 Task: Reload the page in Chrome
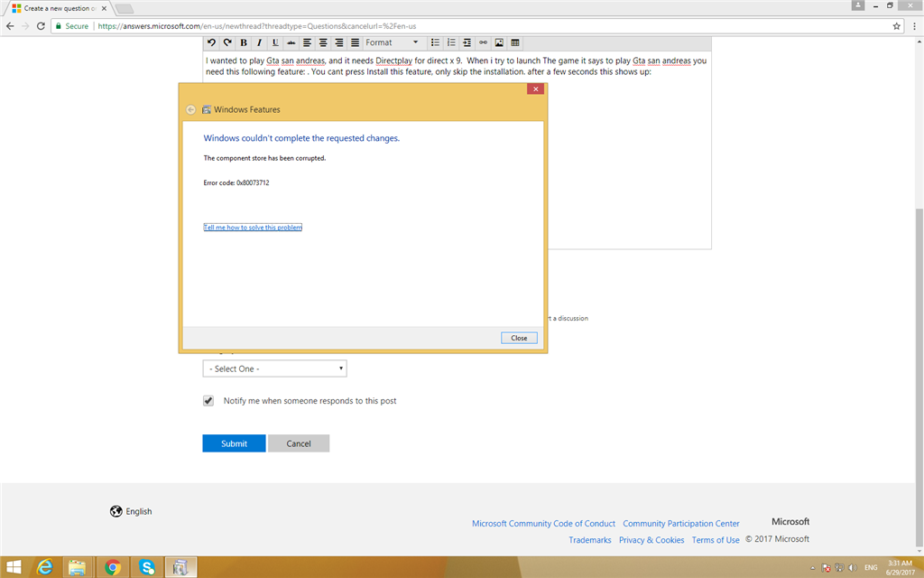[41, 26]
